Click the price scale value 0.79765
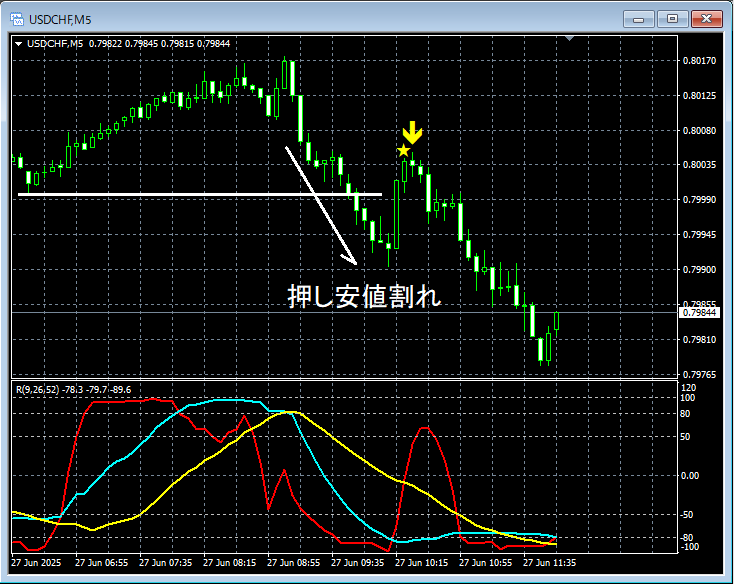 699,374
